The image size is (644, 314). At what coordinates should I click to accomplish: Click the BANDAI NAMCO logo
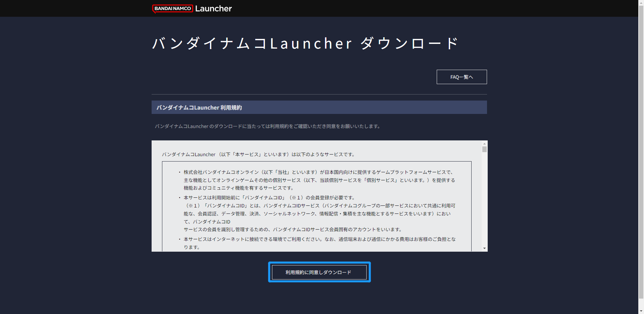point(172,8)
